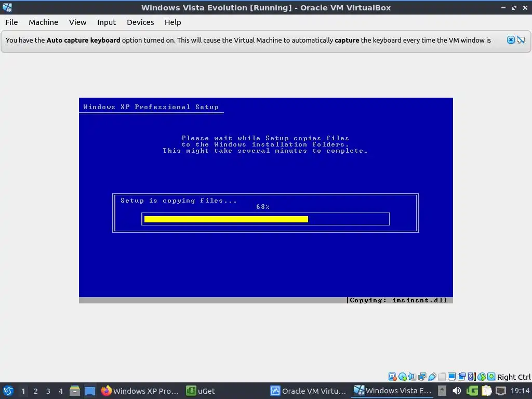This screenshot has height=399, width=532.
Task: Click the removable media eject tray icon
Action: tap(442, 391)
